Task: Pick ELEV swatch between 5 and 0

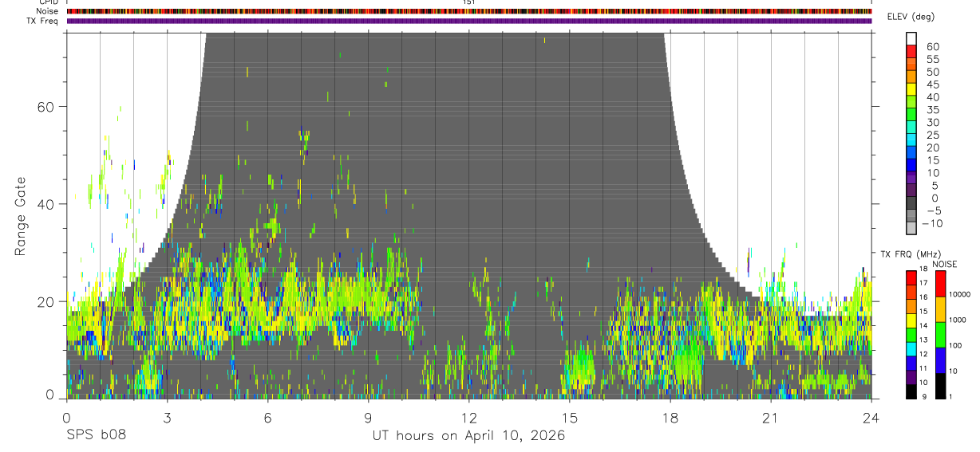Action: pyautogui.click(x=911, y=191)
